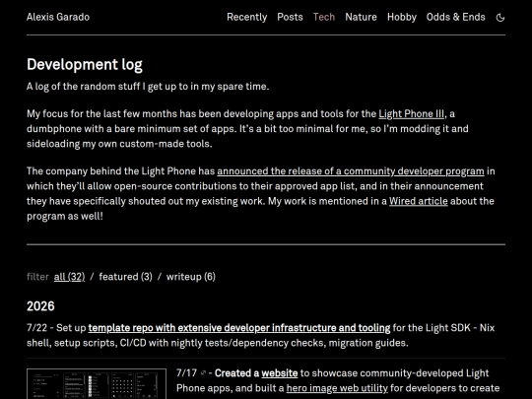Click the 7/17 entry screenshot thumbnail
The height and width of the screenshot is (399, 532).
point(97,384)
